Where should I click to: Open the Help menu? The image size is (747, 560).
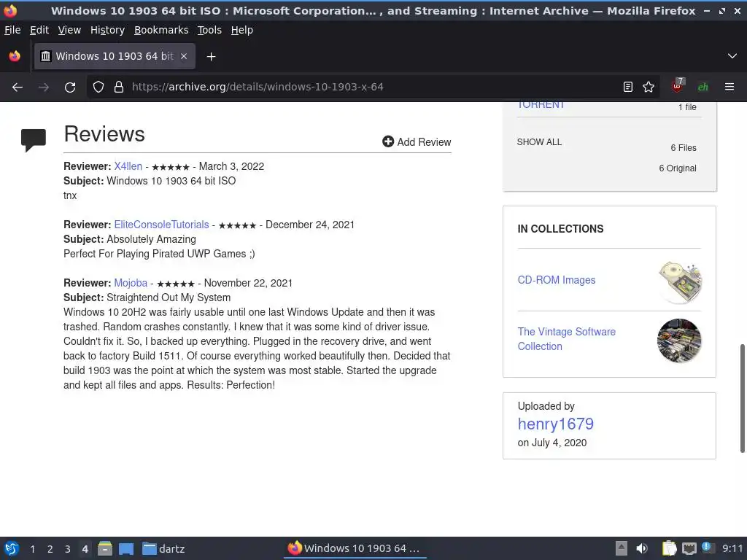click(x=242, y=30)
